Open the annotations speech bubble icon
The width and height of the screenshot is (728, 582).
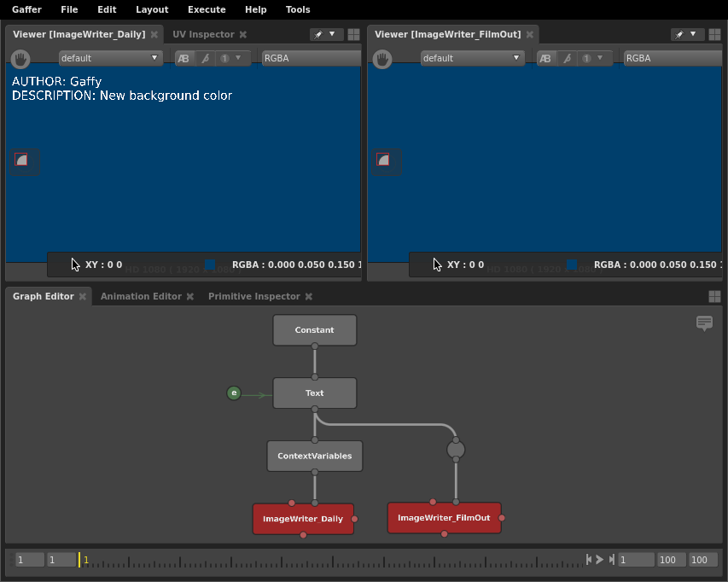704,323
